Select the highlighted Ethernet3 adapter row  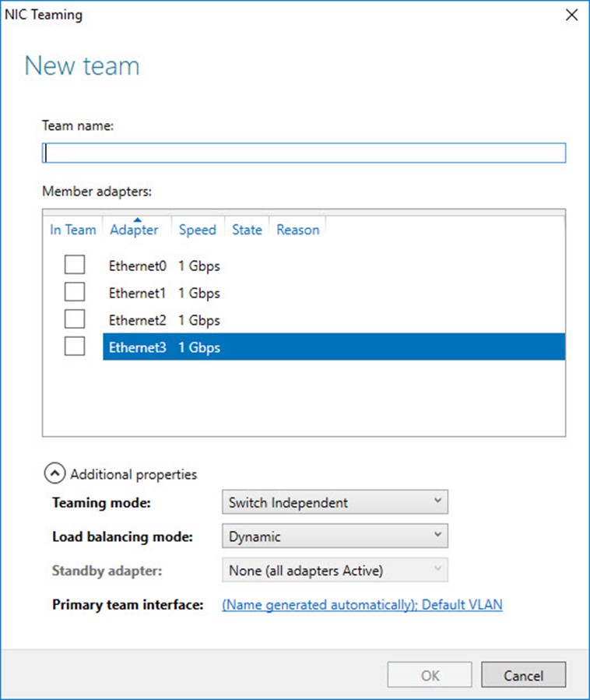coord(334,346)
